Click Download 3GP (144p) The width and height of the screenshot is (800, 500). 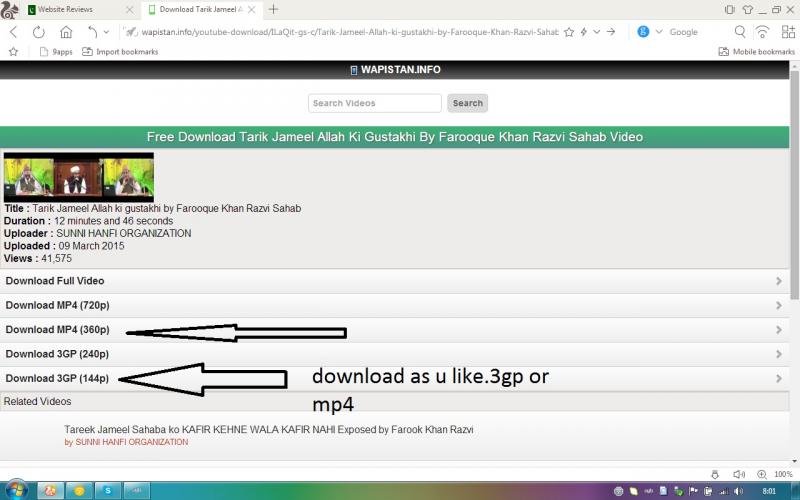click(394, 379)
